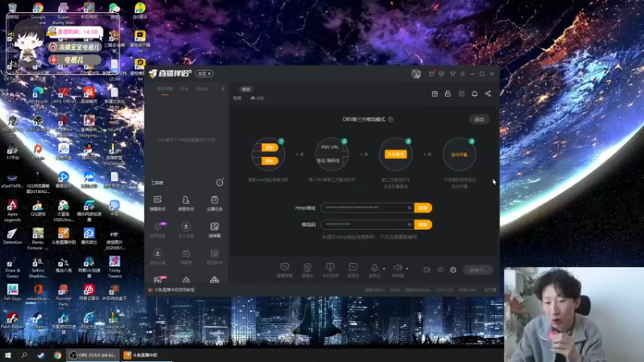Switch to the first scene tab in left panel
Image resolution: width=644 pixels, height=362 pixels.
165,89
